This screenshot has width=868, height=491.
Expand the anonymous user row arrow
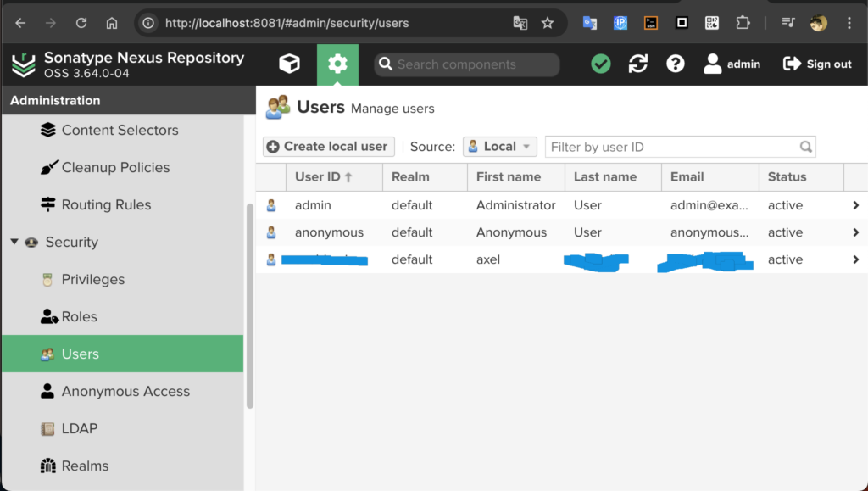click(855, 232)
